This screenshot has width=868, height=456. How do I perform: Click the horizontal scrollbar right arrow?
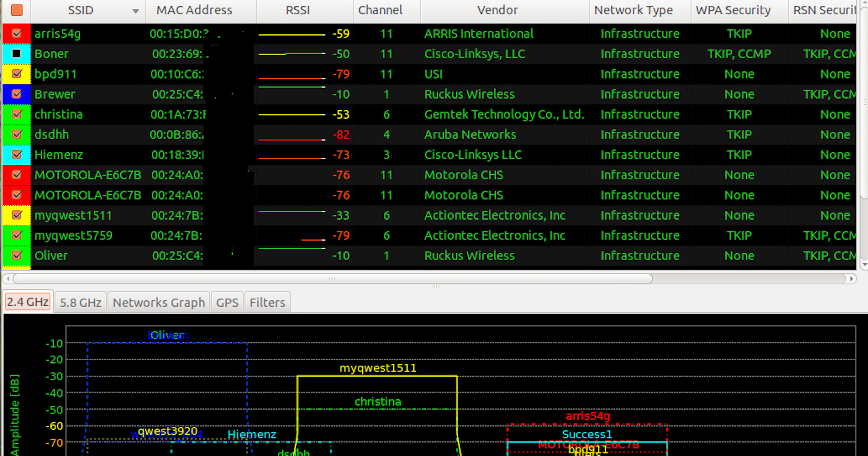pyautogui.click(x=851, y=279)
